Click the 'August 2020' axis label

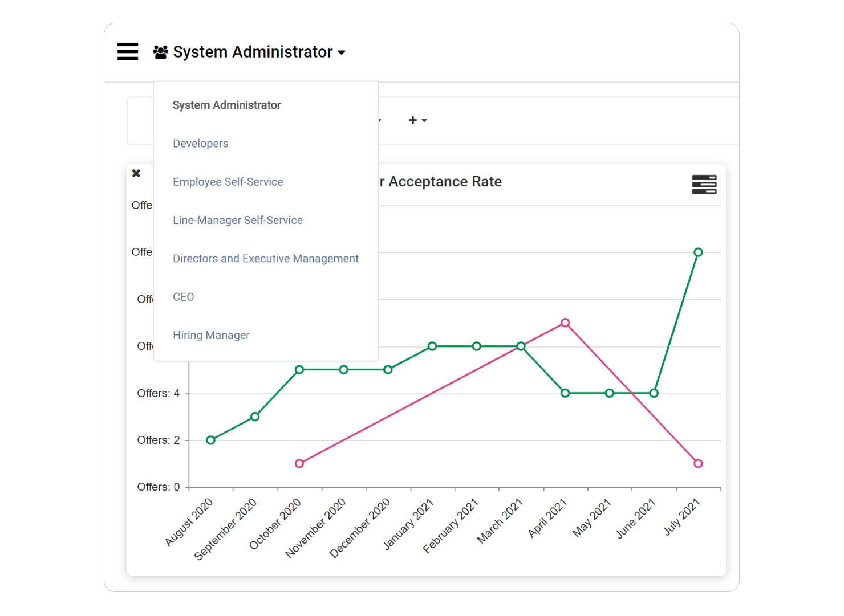pyautogui.click(x=189, y=522)
